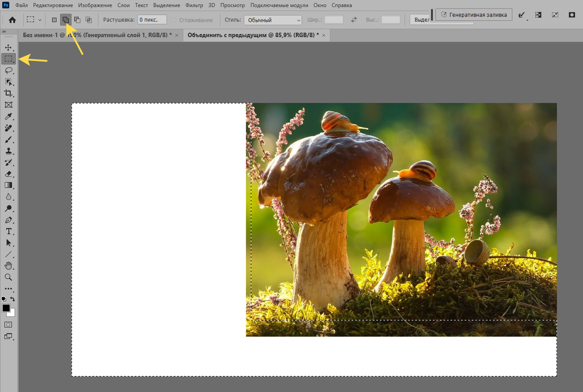Select the Eraser tool
Screen dimensions: 583x392
(8, 173)
